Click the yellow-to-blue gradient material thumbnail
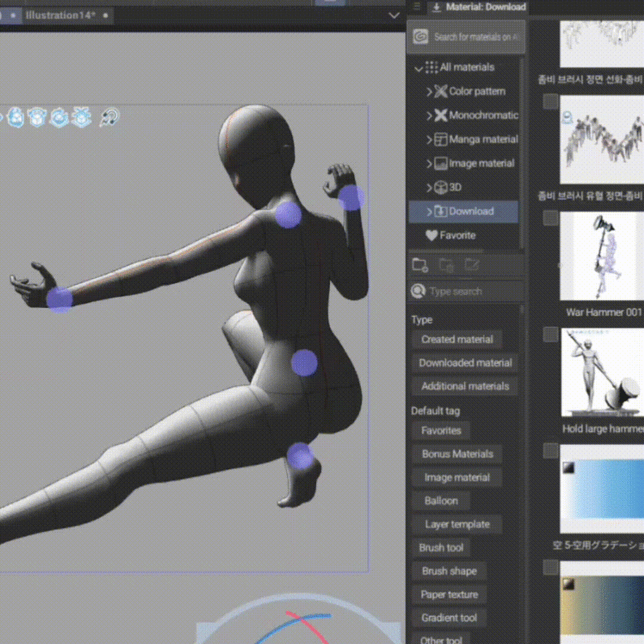 pyautogui.click(x=602, y=602)
